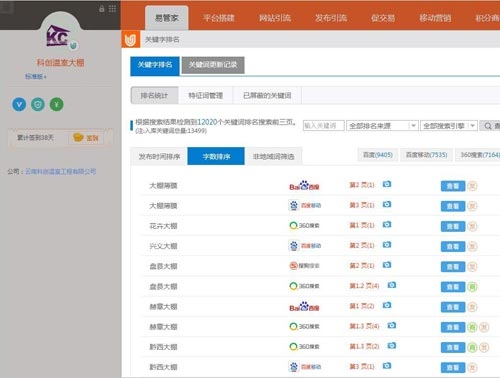
Task: Click the Baidu logo in 赫章大棚 row
Action: click(304, 307)
